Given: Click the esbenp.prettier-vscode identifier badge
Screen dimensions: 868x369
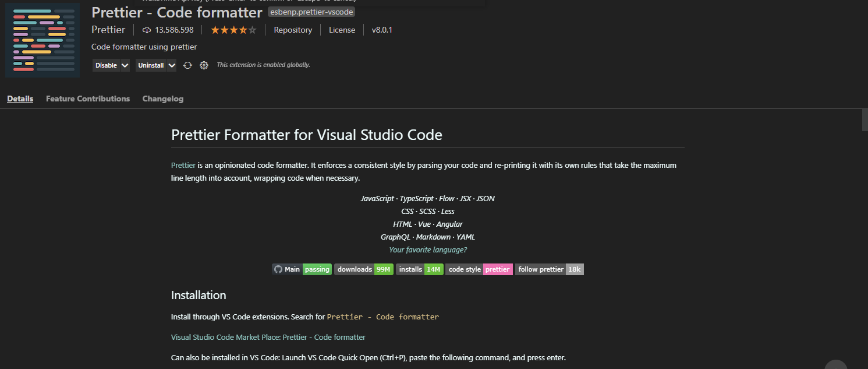Looking at the screenshot, I should pyautogui.click(x=311, y=12).
